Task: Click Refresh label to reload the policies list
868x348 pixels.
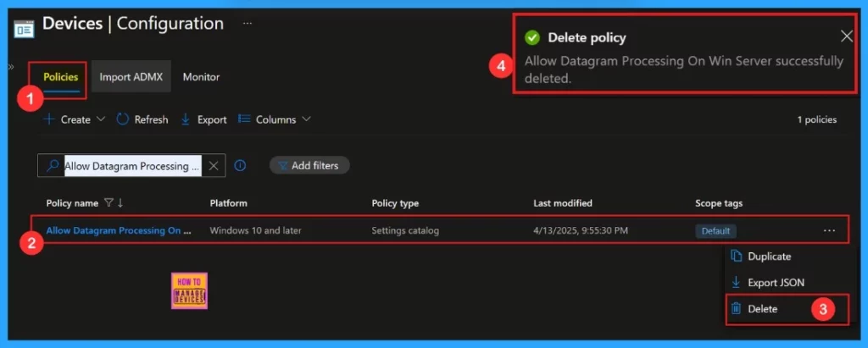Action: pos(151,119)
